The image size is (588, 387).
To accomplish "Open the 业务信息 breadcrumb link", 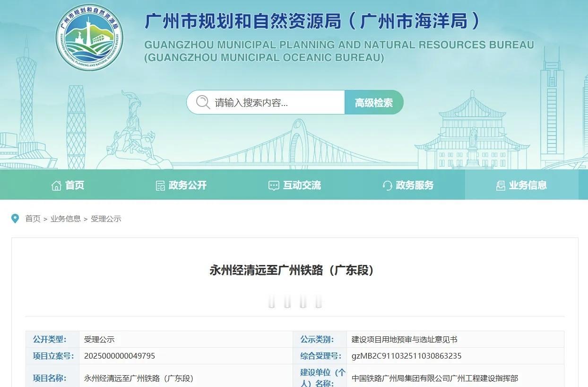I will tap(65, 219).
